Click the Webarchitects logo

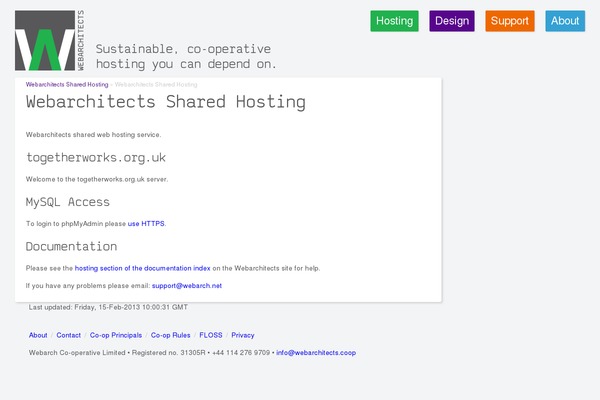coord(49,41)
